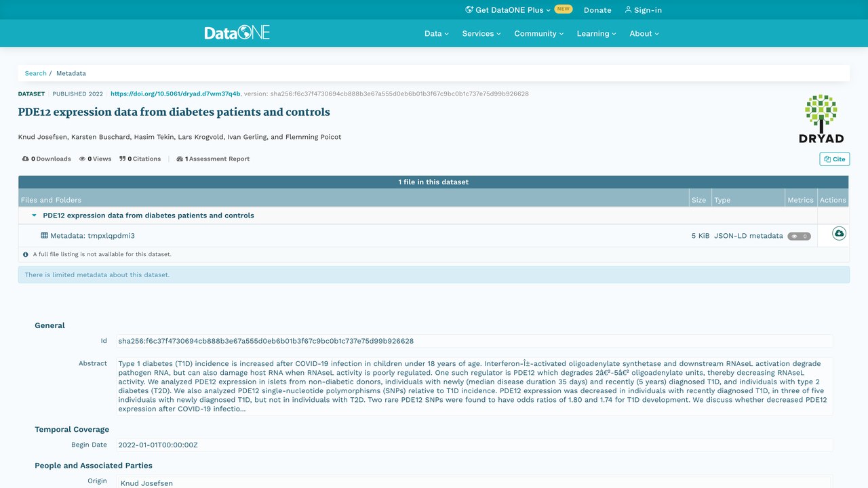
Task: Click the JSON-LD metadata type cell
Action: tap(748, 236)
